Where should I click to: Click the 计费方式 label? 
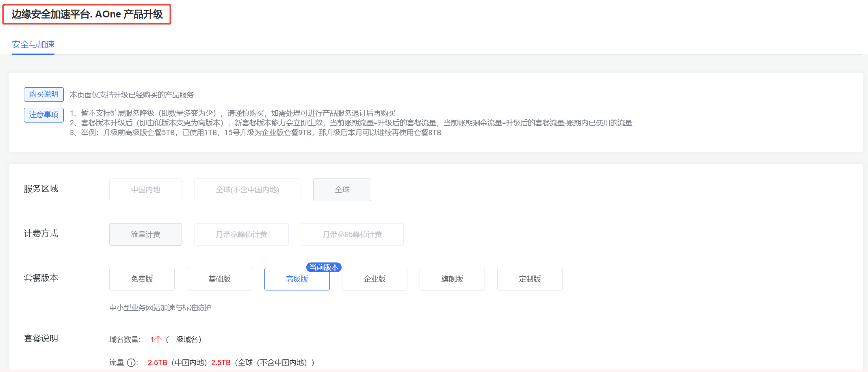tap(41, 234)
